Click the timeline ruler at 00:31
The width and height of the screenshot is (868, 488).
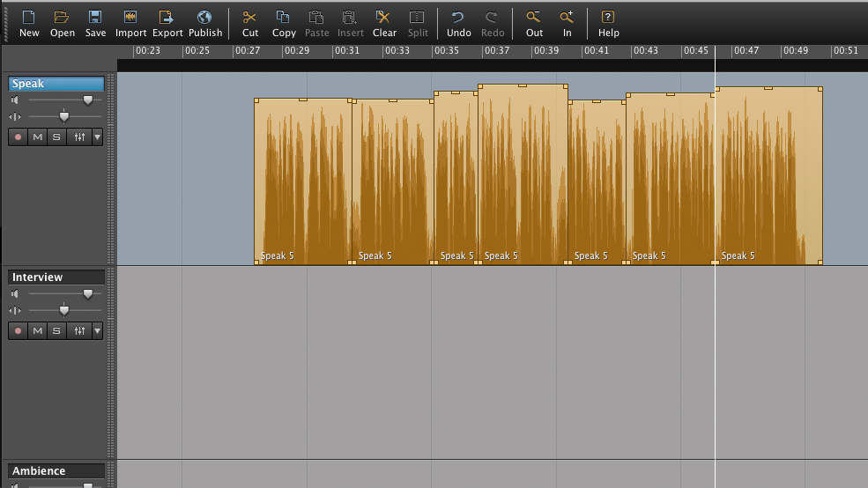[x=346, y=51]
